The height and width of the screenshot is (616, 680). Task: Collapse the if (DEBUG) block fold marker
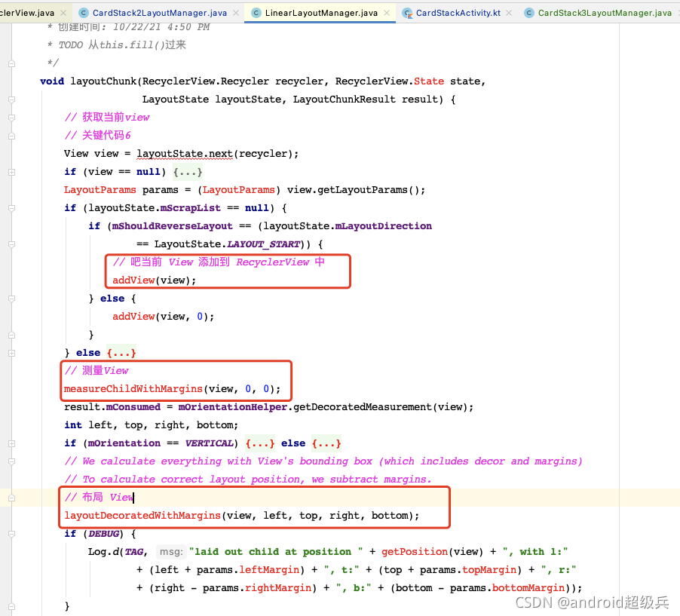[x=12, y=534]
